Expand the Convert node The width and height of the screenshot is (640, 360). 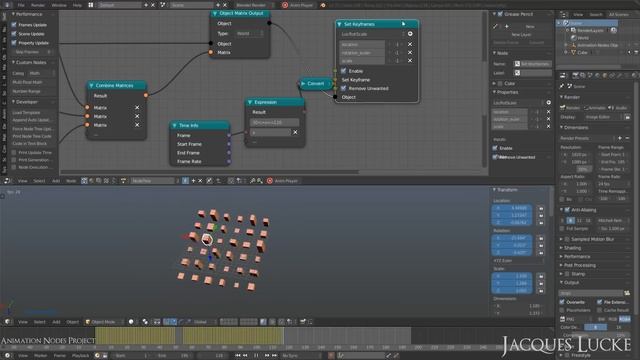click(303, 83)
